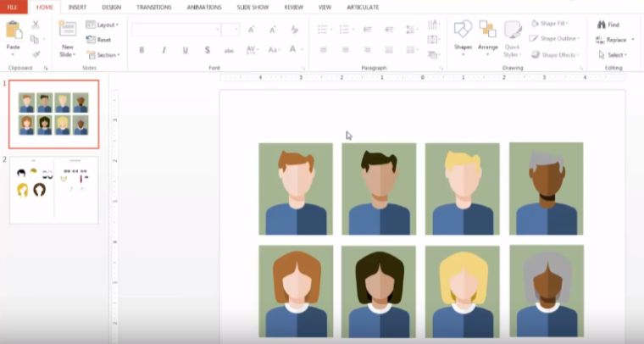This screenshot has height=344, width=644.
Task: Toggle italic formatting
Action: pyautogui.click(x=164, y=50)
